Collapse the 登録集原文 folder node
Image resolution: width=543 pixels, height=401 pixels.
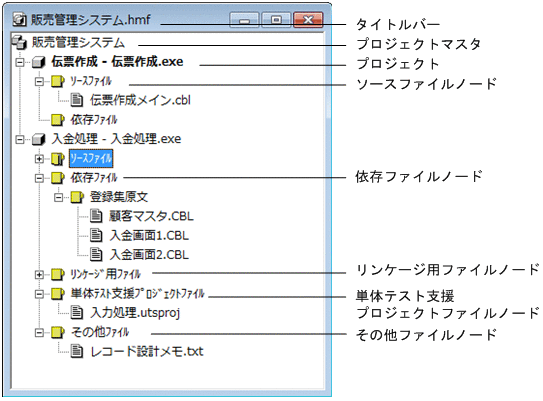pyautogui.click(x=59, y=198)
